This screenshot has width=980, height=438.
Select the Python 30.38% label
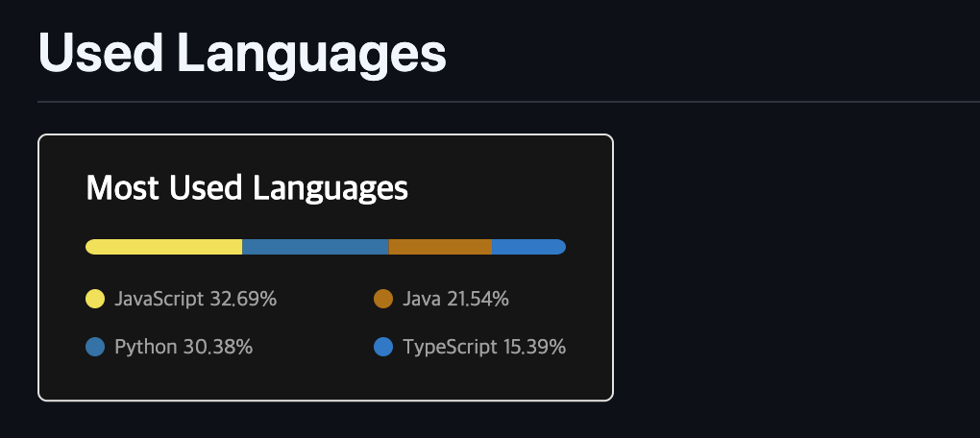coord(184,347)
